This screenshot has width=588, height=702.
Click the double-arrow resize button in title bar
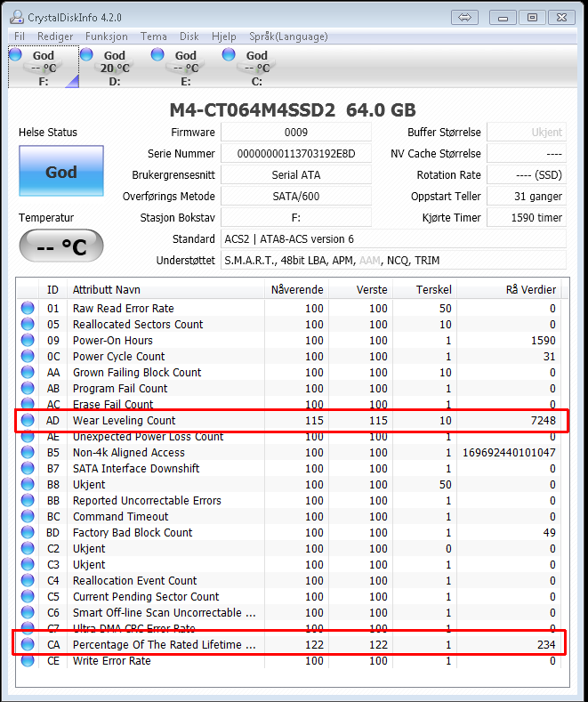click(x=464, y=18)
